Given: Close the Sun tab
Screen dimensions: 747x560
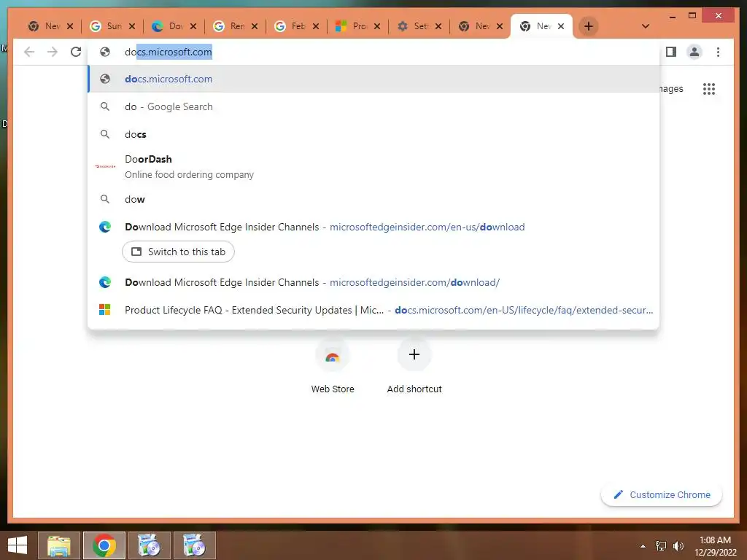Looking at the screenshot, I should 132,26.
